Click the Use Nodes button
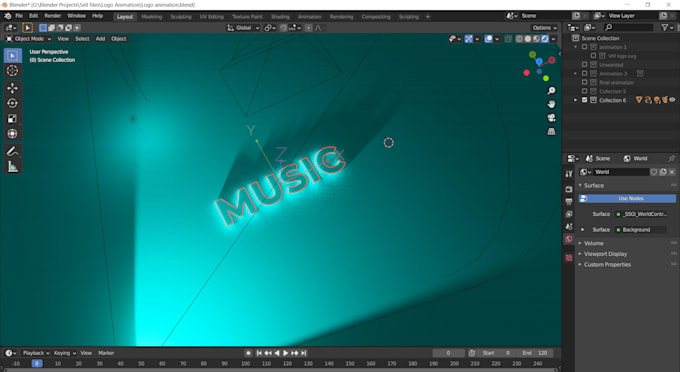Image resolution: width=680 pixels, height=372 pixels. [x=627, y=198]
